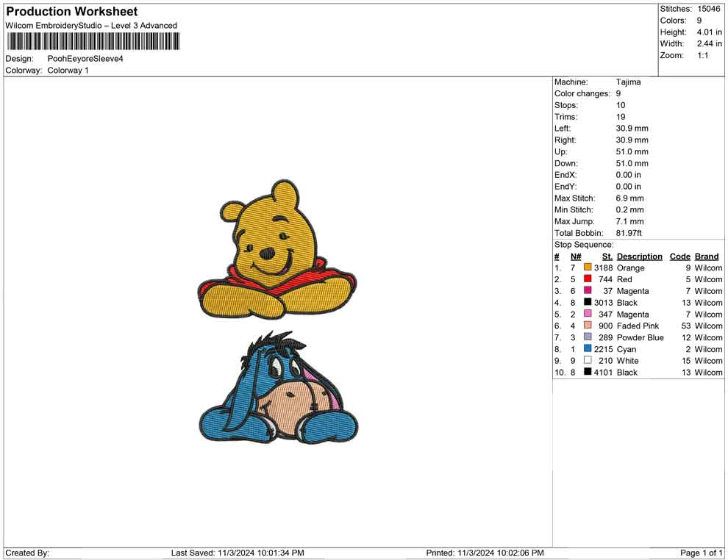Image resolution: width=728 pixels, height=560 pixels.
Task: Click code 53 in Faded Pink row
Action: click(x=686, y=326)
